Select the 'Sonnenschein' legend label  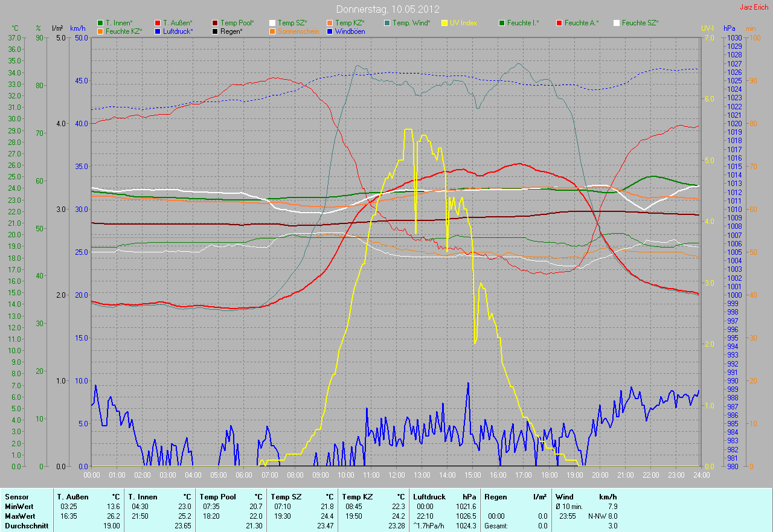[298, 31]
